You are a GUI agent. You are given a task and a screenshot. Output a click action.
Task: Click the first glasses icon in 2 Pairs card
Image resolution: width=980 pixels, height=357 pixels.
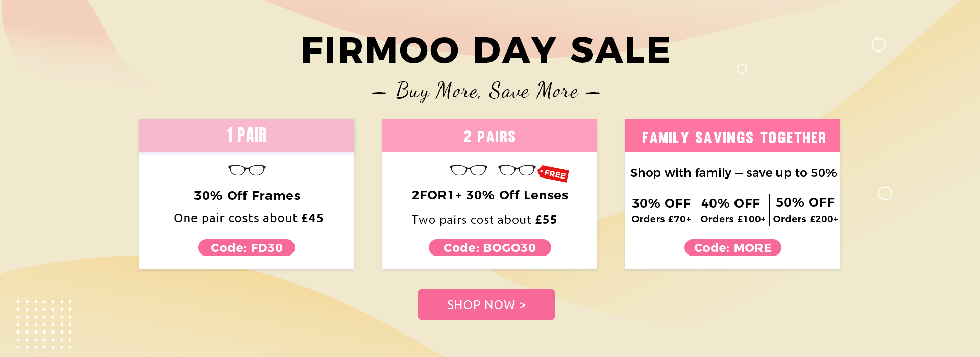click(x=468, y=170)
